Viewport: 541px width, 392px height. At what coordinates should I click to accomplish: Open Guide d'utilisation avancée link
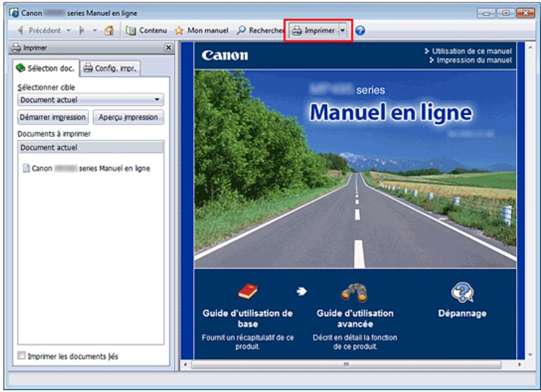(355, 319)
